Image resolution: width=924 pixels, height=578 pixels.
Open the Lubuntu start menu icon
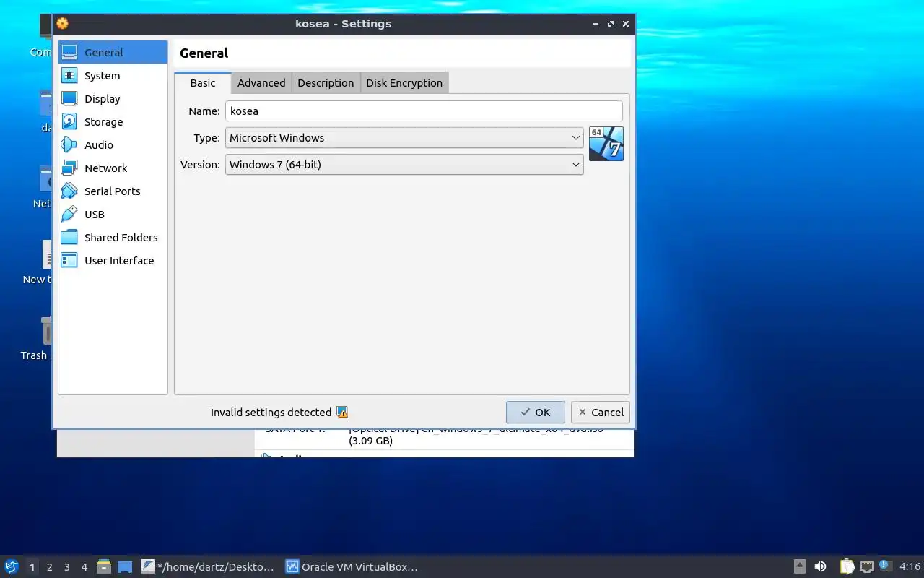pyautogui.click(x=12, y=566)
